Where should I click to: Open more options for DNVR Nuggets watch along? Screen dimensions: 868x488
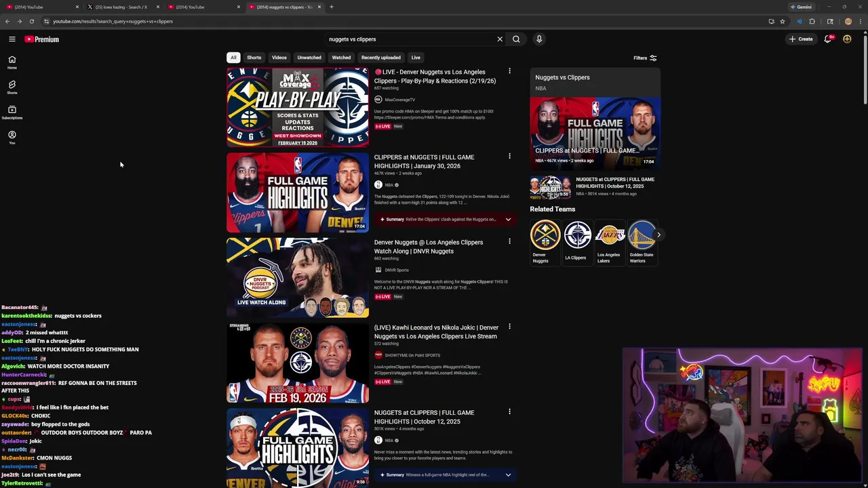pyautogui.click(x=509, y=241)
